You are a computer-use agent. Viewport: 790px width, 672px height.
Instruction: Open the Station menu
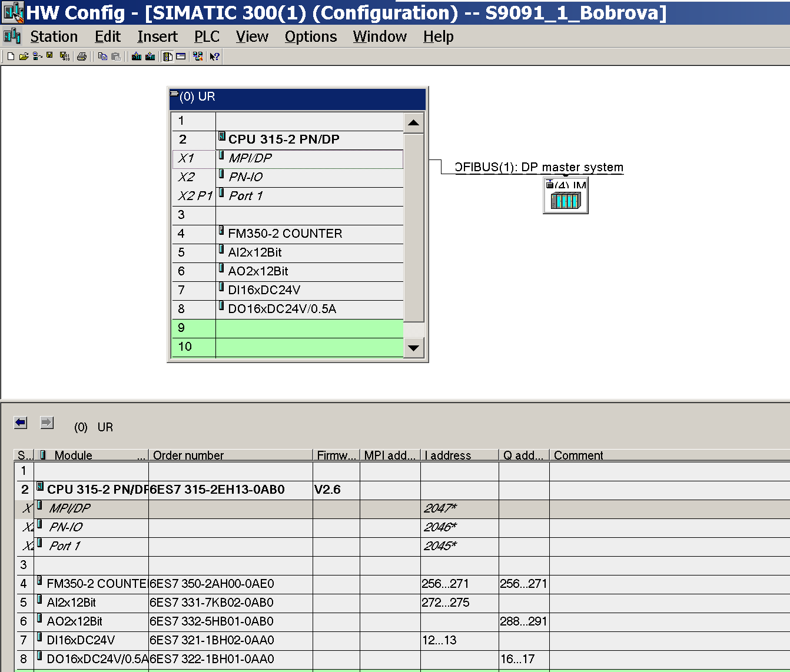pos(54,36)
